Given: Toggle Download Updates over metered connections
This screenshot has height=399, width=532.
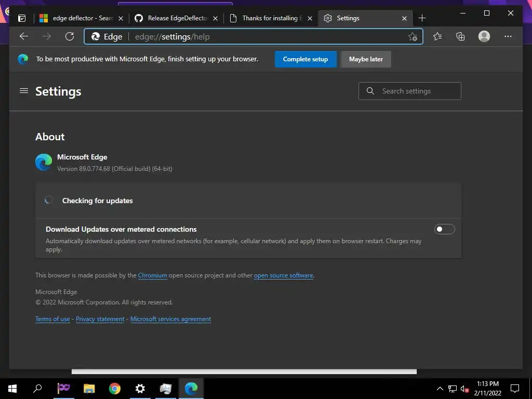Looking at the screenshot, I should point(445,229).
